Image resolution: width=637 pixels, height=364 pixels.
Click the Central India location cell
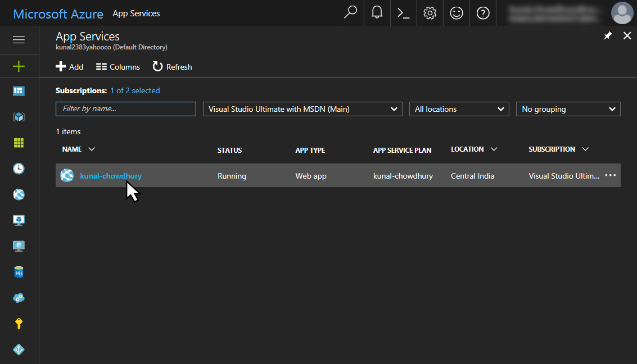coord(472,176)
